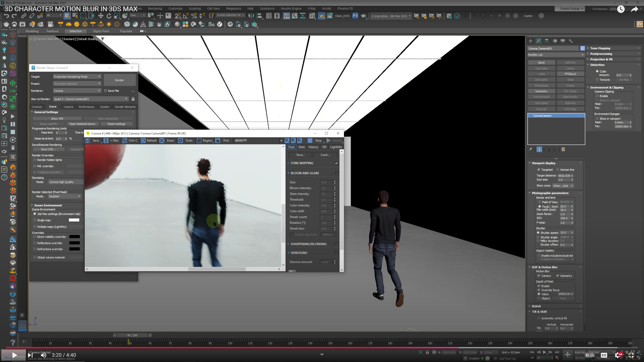Open the Target rendering mode dropdown
Screen dimensions: 644x362
[77, 77]
